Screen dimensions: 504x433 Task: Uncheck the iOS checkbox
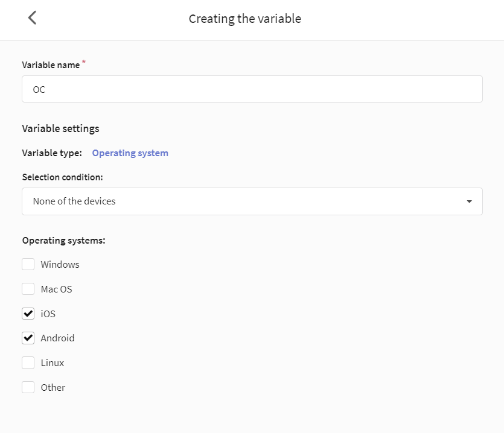tap(28, 314)
